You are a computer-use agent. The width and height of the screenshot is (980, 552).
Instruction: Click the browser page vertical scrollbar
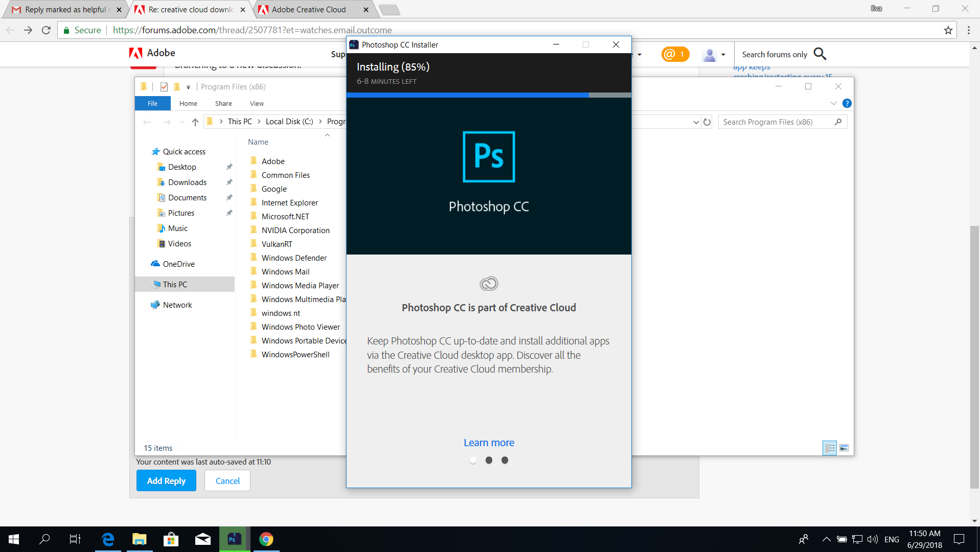click(974, 356)
